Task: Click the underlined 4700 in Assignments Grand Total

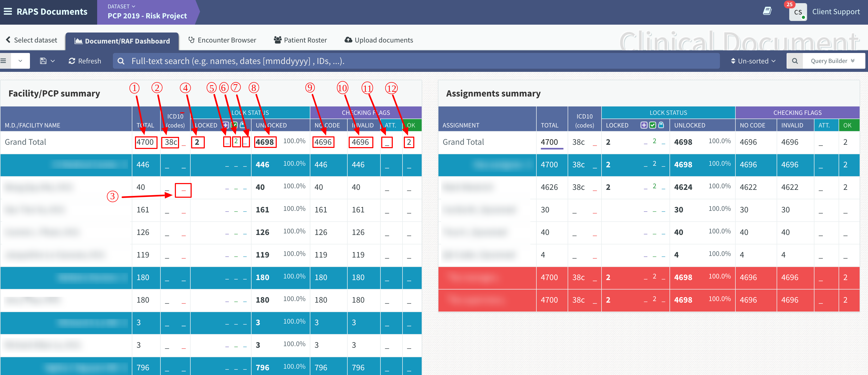Action: tap(550, 142)
